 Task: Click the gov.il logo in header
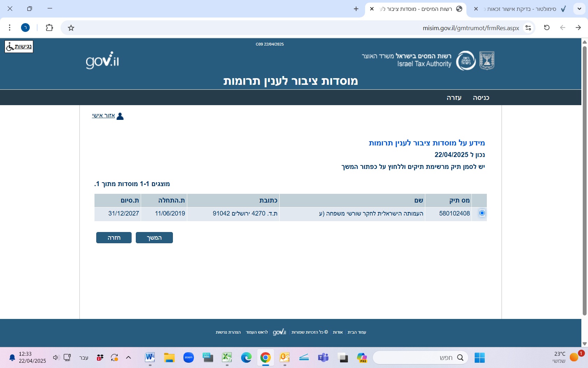102,61
